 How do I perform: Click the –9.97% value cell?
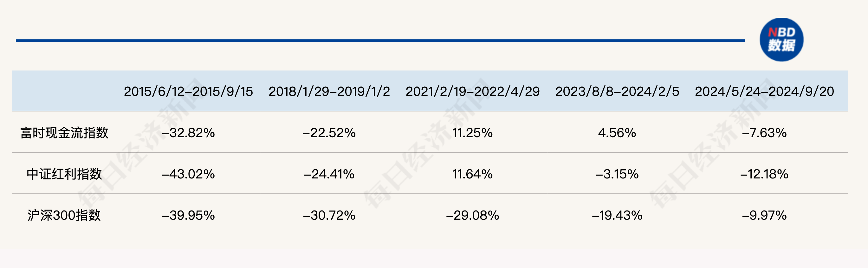click(764, 215)
